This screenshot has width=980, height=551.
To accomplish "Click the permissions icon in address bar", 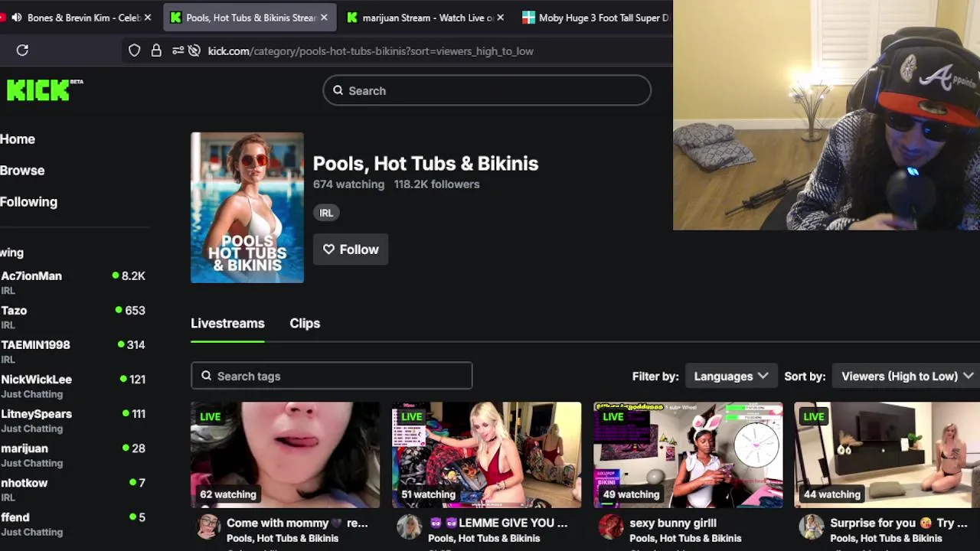I will tap(178, 51).
